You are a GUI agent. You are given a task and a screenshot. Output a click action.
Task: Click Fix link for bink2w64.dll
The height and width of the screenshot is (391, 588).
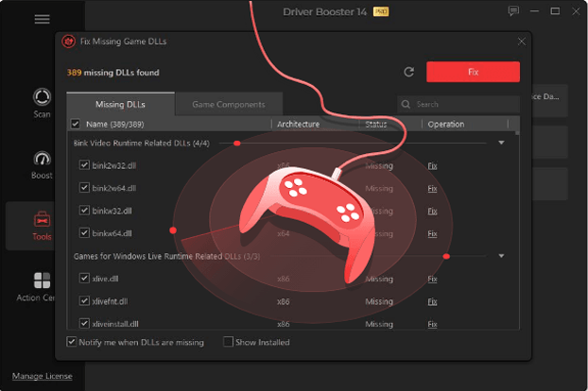tap(432, 188)
